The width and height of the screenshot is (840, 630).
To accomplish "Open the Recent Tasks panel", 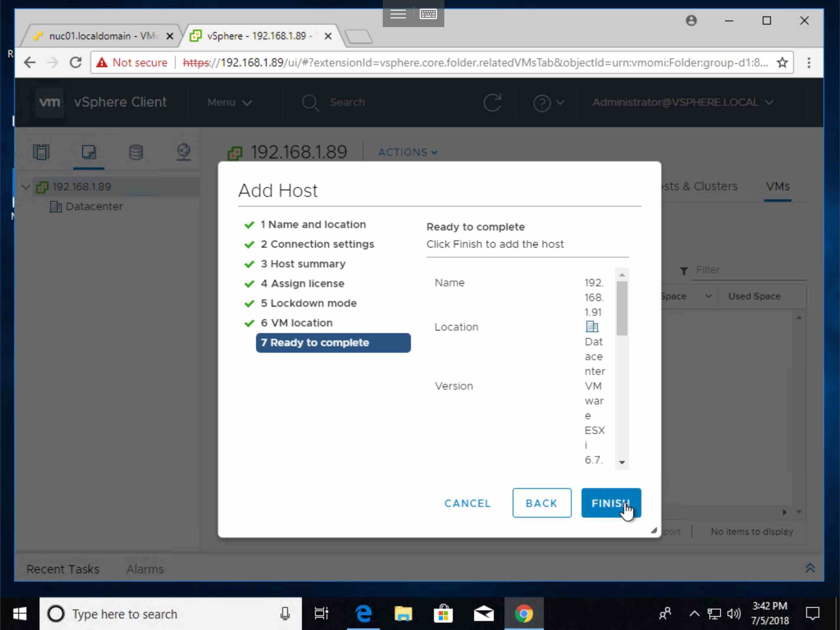I will 63,569.
